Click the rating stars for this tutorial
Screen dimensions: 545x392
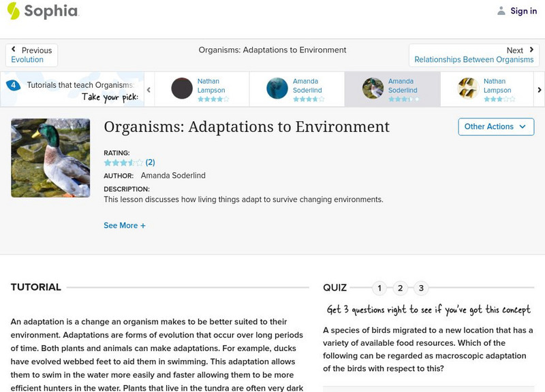pos(123,163)
